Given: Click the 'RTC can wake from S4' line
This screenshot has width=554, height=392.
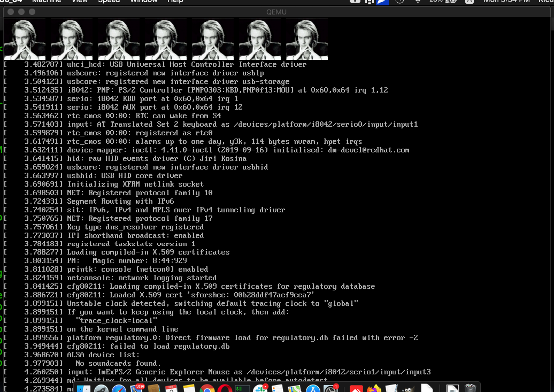Looking at the screenshot, I should pyautogui.click(x=112, y=116).
